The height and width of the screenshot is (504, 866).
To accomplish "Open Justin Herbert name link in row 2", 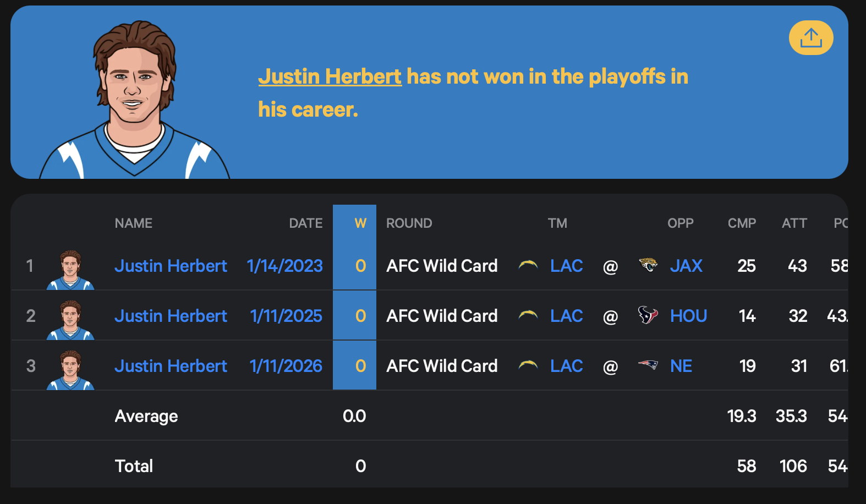I will 171,316.
